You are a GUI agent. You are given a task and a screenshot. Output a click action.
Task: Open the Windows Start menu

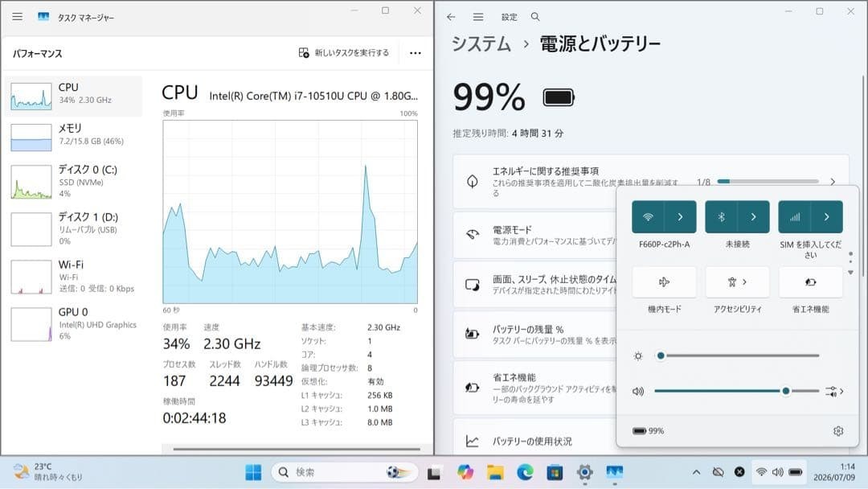253,472
